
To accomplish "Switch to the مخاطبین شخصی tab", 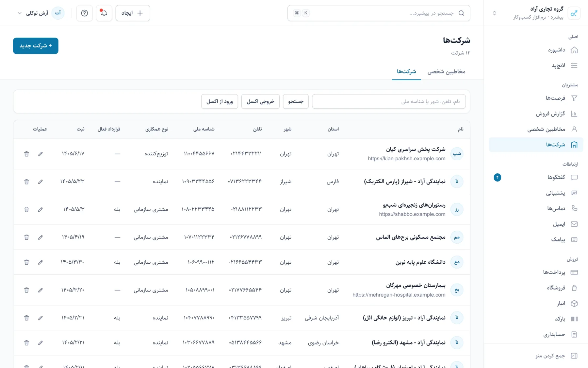I will pos(447,72).
